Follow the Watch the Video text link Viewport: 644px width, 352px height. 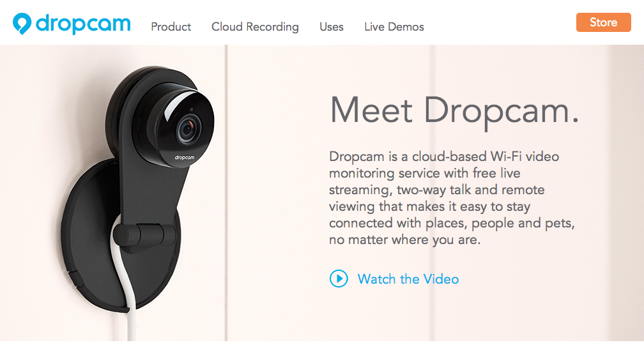[408, 279]
